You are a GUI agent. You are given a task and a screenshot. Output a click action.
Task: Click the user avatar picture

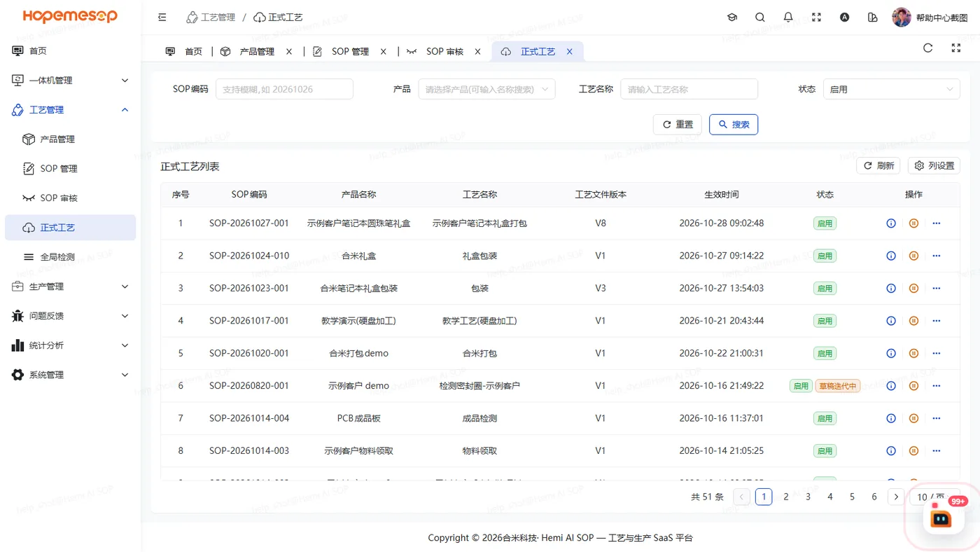(902, 18)
